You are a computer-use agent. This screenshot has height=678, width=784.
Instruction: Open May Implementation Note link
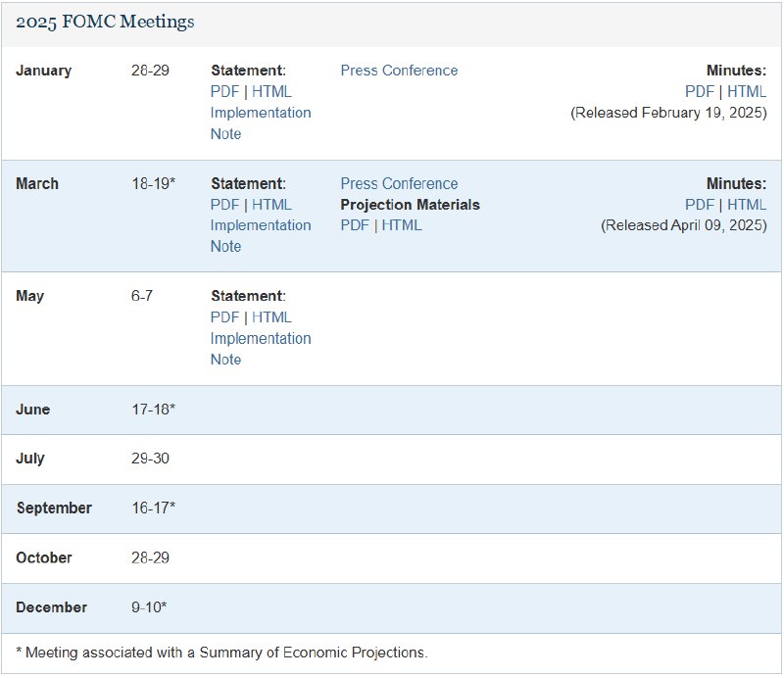(x=261, y=349)
